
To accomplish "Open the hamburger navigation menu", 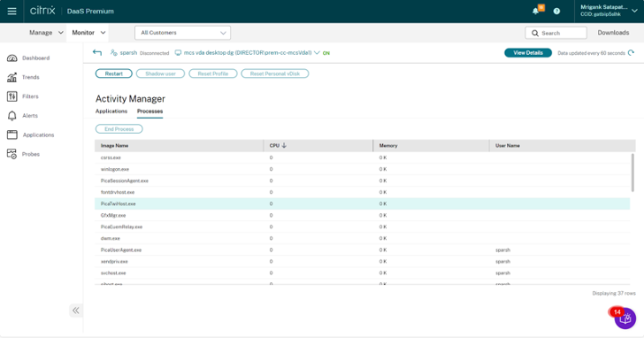I will point(11,12).
